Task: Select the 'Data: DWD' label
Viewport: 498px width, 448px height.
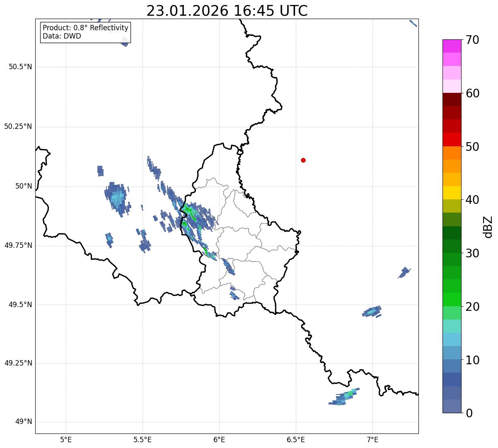Action: point(62,36)
